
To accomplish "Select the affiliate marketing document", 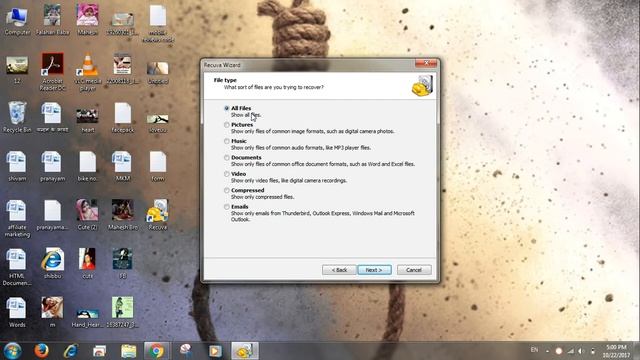I will [x=17, y=218].
